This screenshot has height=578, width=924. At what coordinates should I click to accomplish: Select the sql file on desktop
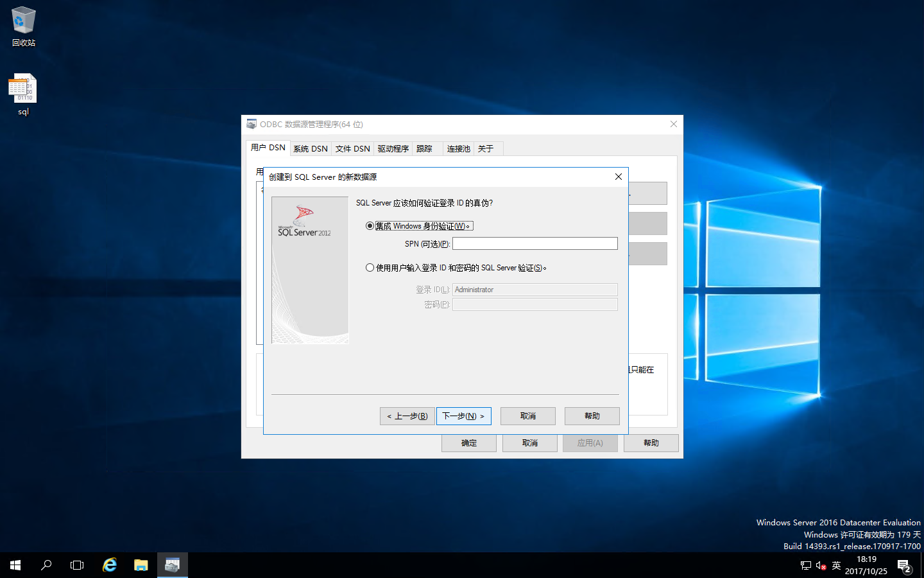(x=23, y=95)
